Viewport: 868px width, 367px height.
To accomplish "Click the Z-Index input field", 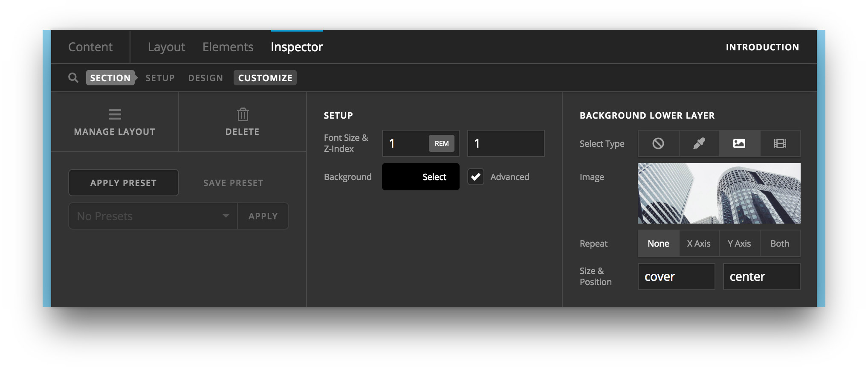I will click(506, 143).
